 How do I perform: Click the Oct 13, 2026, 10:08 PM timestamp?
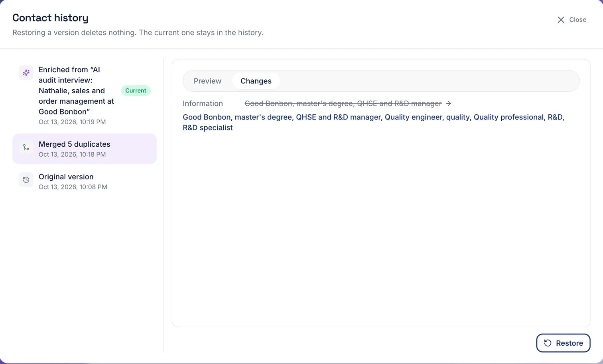[x=73, y=187]
